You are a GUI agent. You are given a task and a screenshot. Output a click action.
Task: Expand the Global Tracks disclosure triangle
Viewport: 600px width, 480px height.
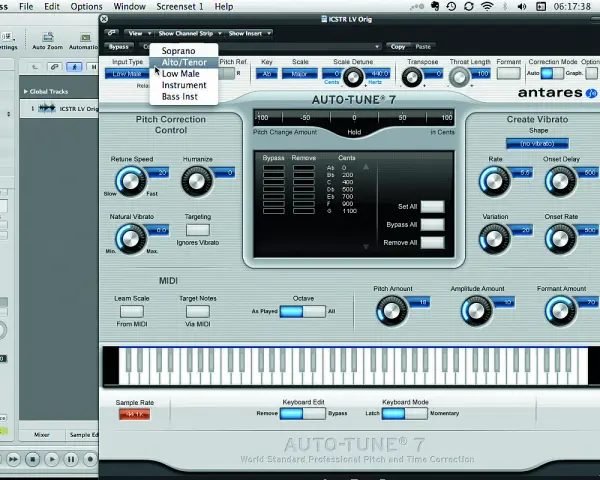coord(26,91)
